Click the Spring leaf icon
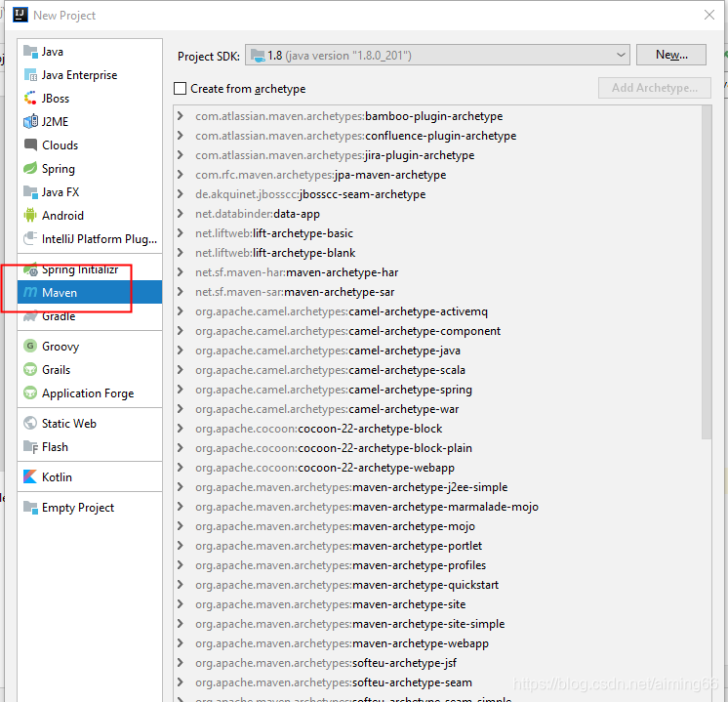The image size is (728, 702). pos(30,168)
